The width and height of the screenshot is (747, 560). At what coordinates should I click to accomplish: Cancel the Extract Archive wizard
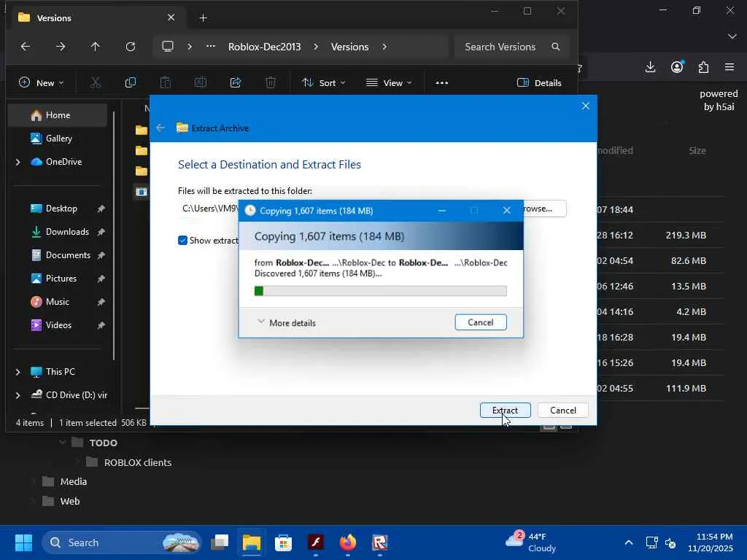tap(562, 410)
